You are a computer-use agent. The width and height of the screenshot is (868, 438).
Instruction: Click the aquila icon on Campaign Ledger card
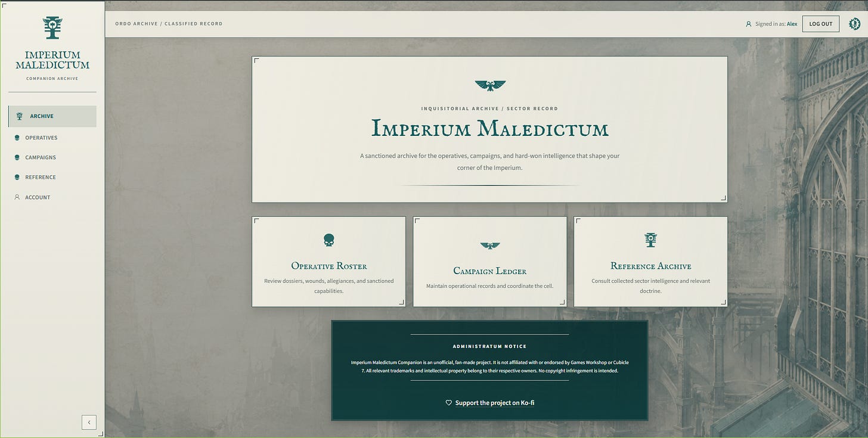pos(490,246)
